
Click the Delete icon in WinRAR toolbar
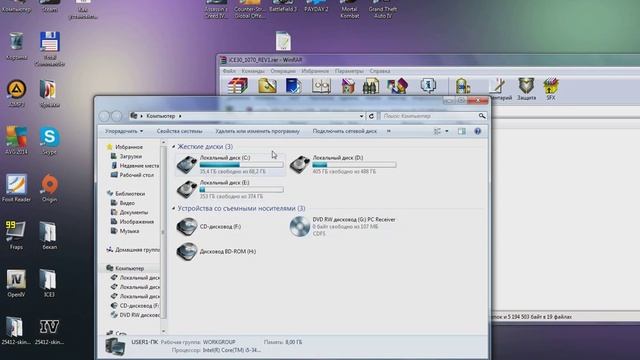348,86
